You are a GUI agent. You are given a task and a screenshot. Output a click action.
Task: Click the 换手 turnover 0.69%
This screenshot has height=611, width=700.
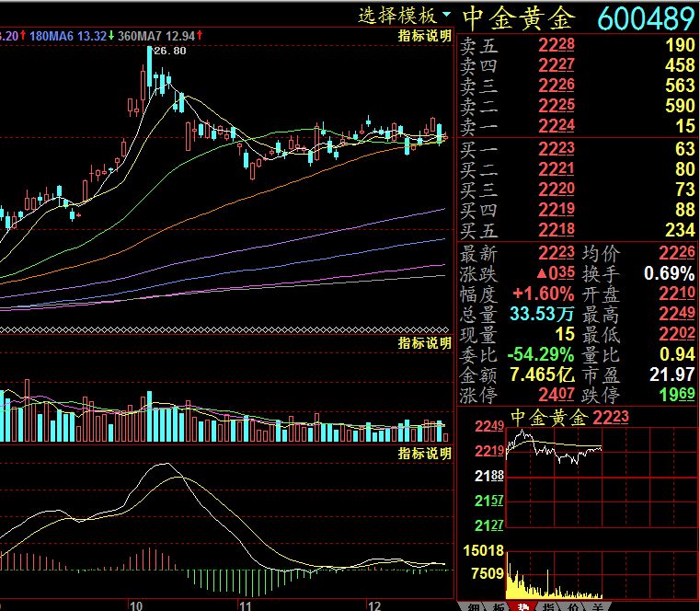[x=670, y=273]
